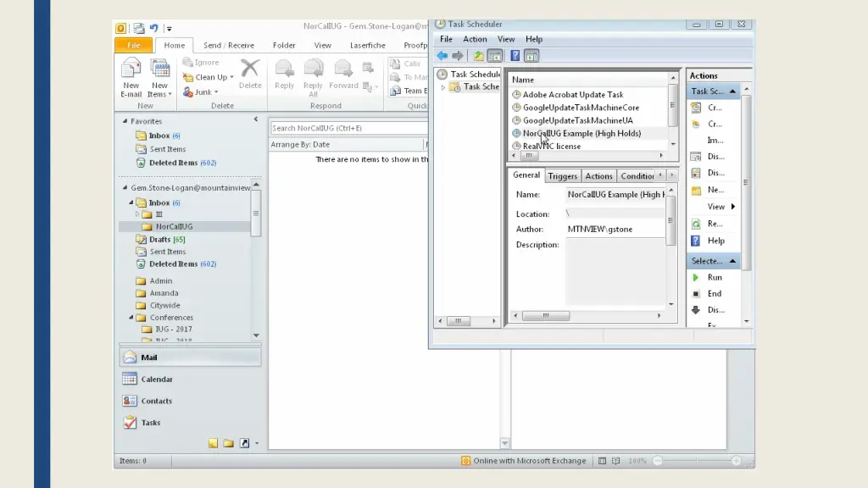The image size is (868, 488).
Task: Toggle Action pane toolbar icon in Task Scheduler
Action: (531, 56)
